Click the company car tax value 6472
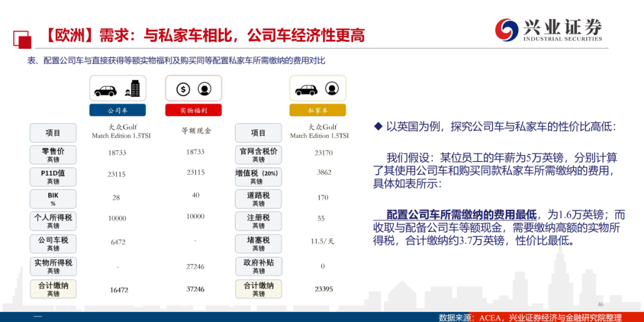This screenshot has height=322, width=644. pyautogui.click(x=118, y=242)
